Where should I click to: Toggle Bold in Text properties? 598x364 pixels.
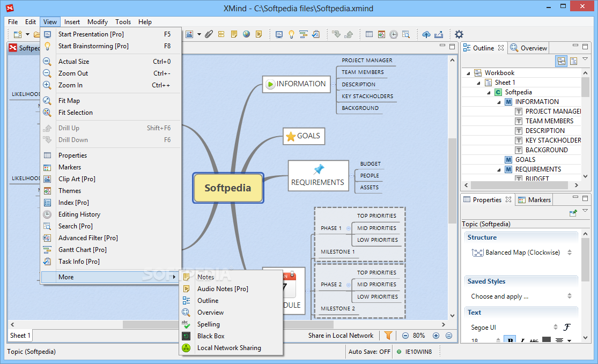510,340
